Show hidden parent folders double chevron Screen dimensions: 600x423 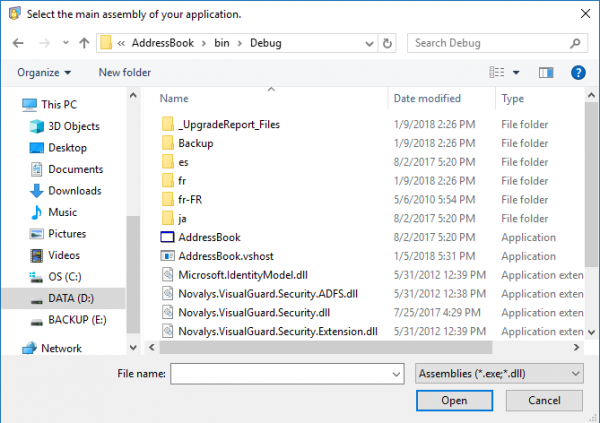click(x=121, y=43)
